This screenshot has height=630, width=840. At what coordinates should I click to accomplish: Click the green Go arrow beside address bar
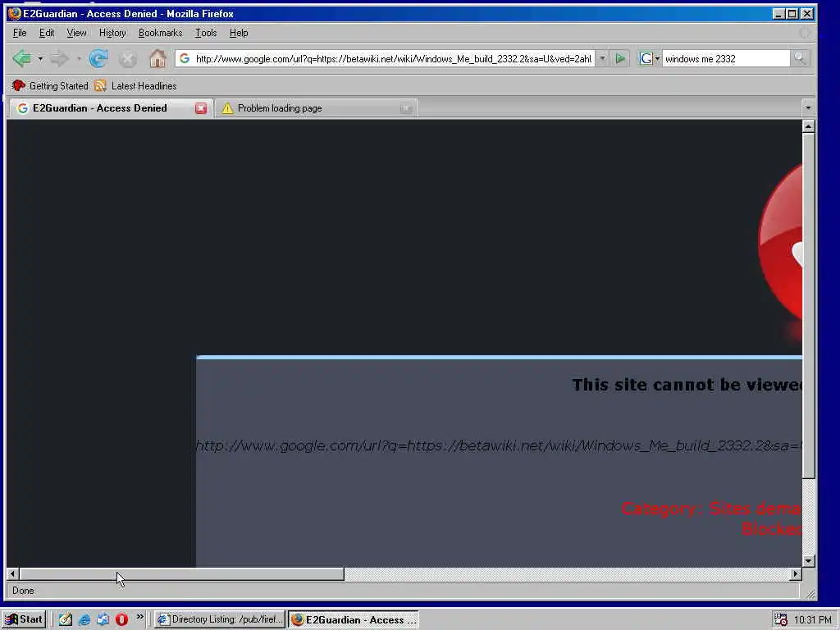620,58
